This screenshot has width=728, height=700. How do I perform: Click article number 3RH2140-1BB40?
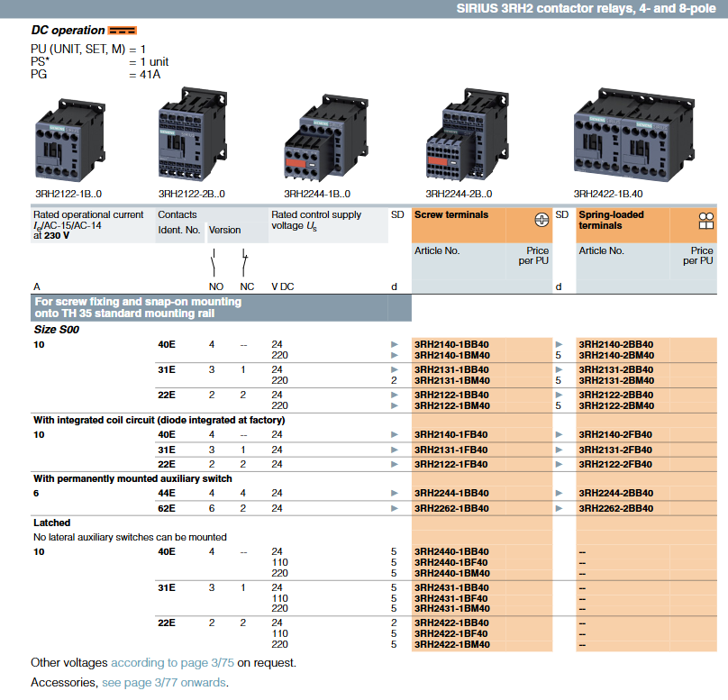(451, 344)
